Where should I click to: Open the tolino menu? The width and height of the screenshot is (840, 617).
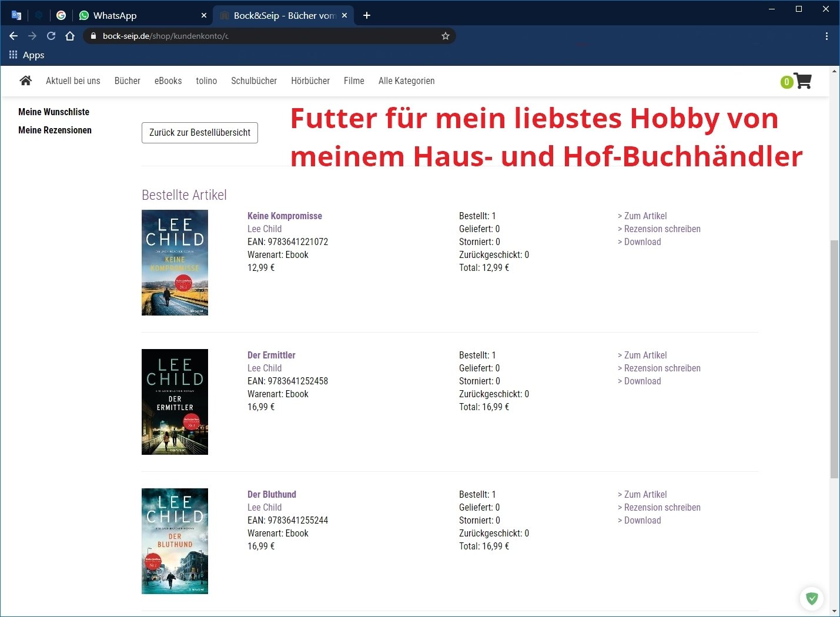click(206, 81)
